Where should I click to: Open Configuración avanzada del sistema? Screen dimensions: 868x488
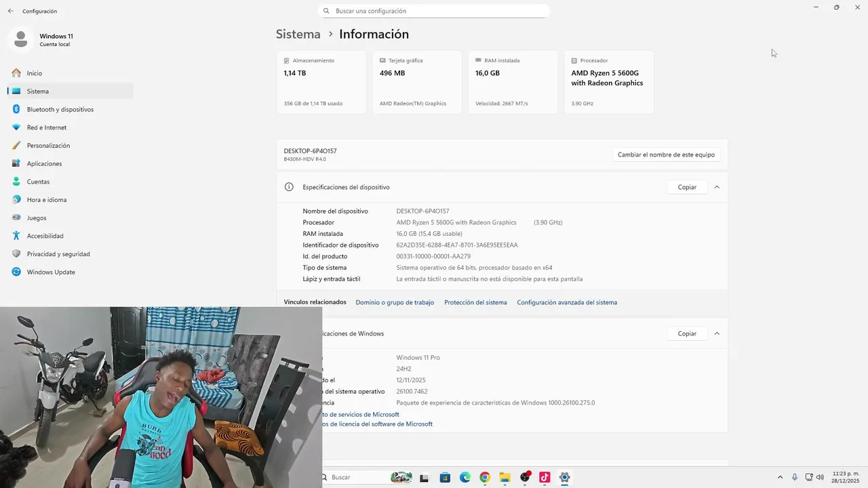[x=567, y=302]
